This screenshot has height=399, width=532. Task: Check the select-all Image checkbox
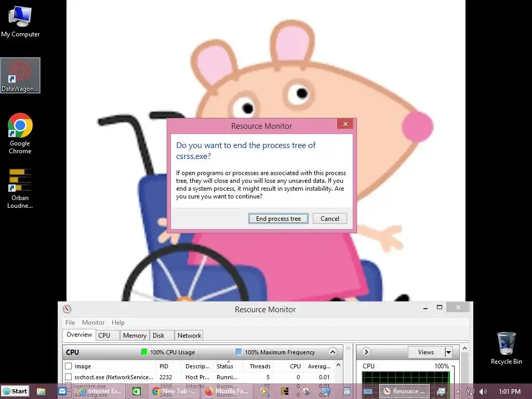pyautogui.click(x=69, y=366)
